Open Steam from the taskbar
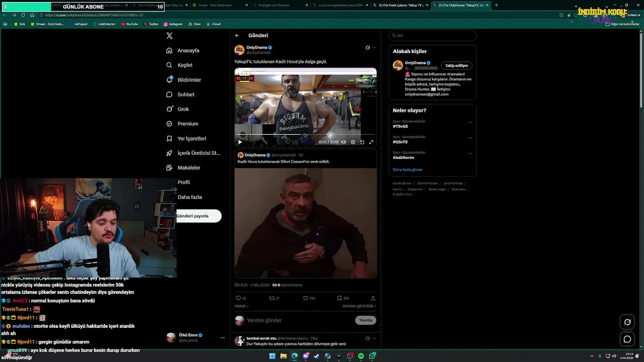Screen dimensions: 644x362 coord(316,356)
